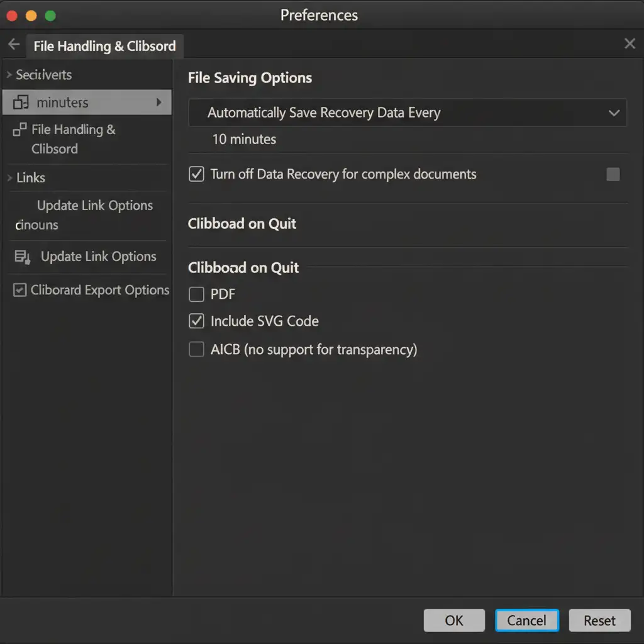
Task: Enable AICB (no support for transparency) checkbox
Action: (x=197, y=350)
